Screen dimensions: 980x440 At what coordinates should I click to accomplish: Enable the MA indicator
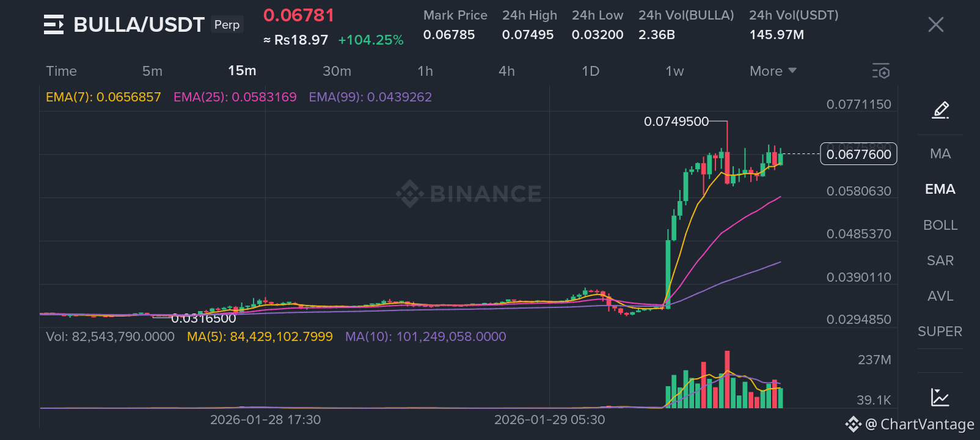pyautogui.click(x=940, y=153)
